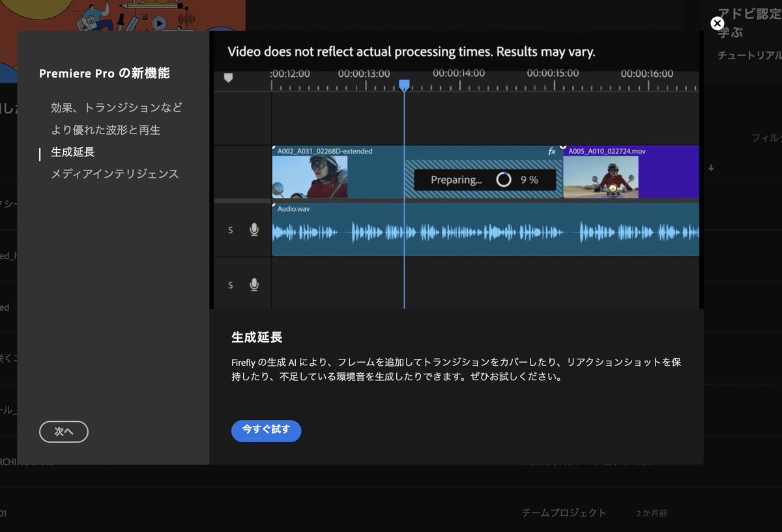
Task: Select the Audio.wav waveform clip
Action: [485, 230]
